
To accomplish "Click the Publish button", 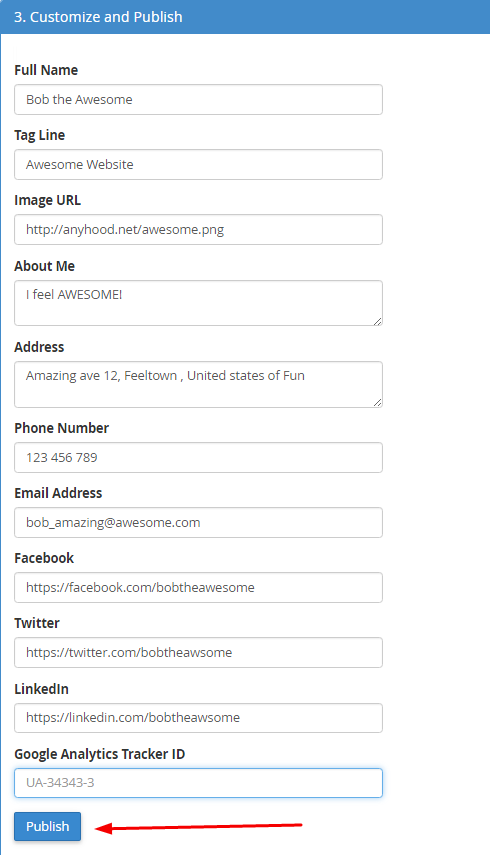I will 47,826.
